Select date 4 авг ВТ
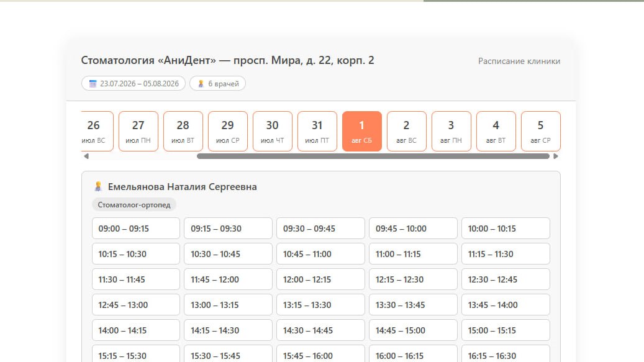 [x=496, y=132]
